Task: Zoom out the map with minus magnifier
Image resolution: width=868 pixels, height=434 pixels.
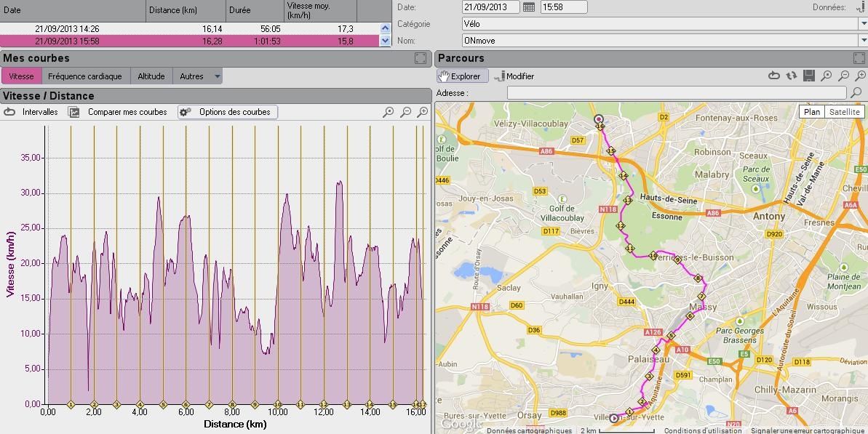Action: tap(843, 76)
